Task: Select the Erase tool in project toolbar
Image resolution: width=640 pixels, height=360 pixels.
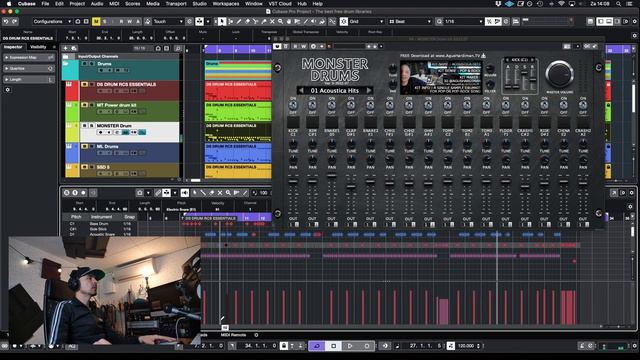Action: pos(247,21)
